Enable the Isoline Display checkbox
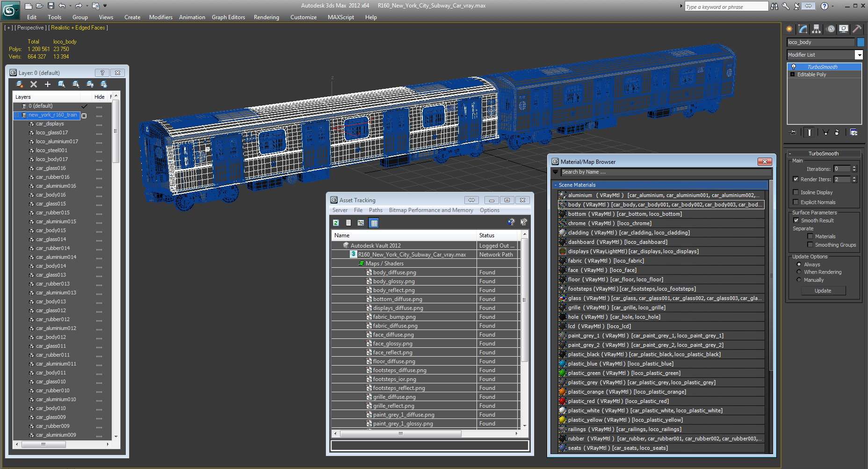868x469 pixels. pos(796,192)
